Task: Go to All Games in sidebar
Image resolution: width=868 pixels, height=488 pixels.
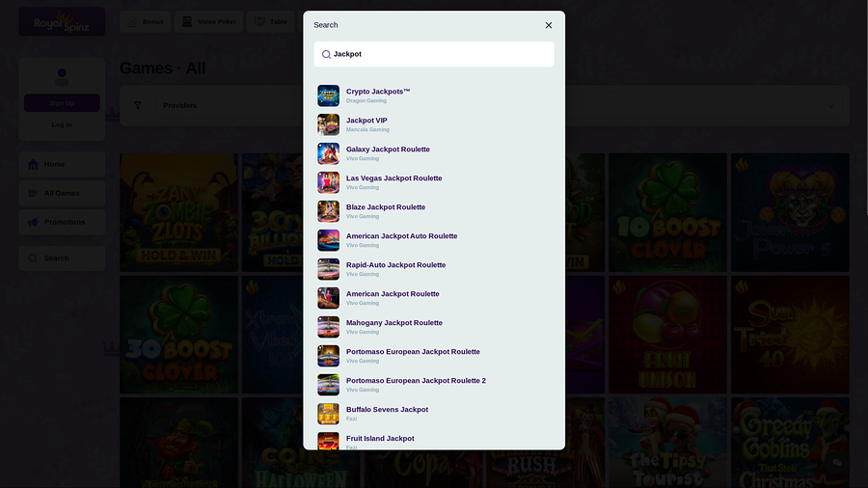Action: click(62, 193)
